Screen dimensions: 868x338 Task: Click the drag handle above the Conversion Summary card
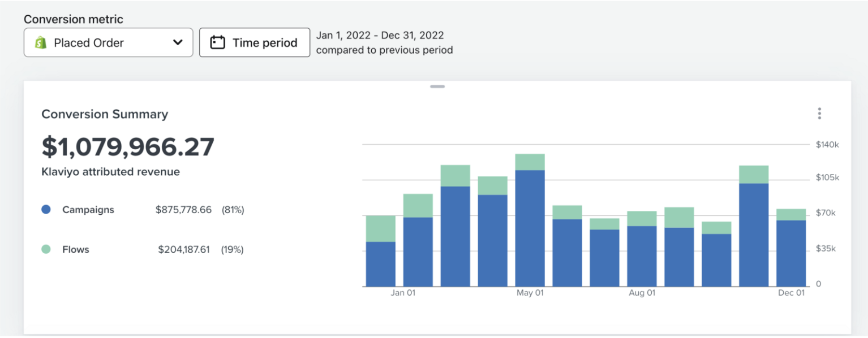coord(436,86)
